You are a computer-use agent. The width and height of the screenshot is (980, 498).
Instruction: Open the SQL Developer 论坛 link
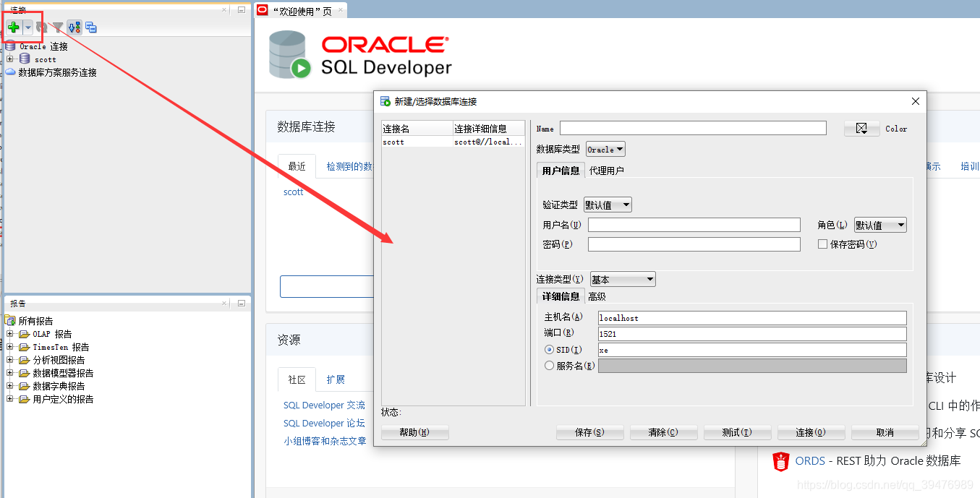click(324, 424)
